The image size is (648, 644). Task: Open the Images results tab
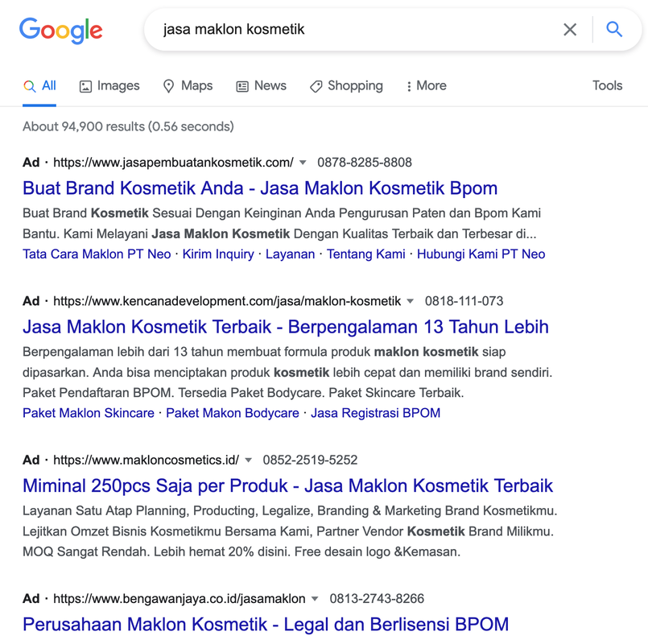[109, 86]
